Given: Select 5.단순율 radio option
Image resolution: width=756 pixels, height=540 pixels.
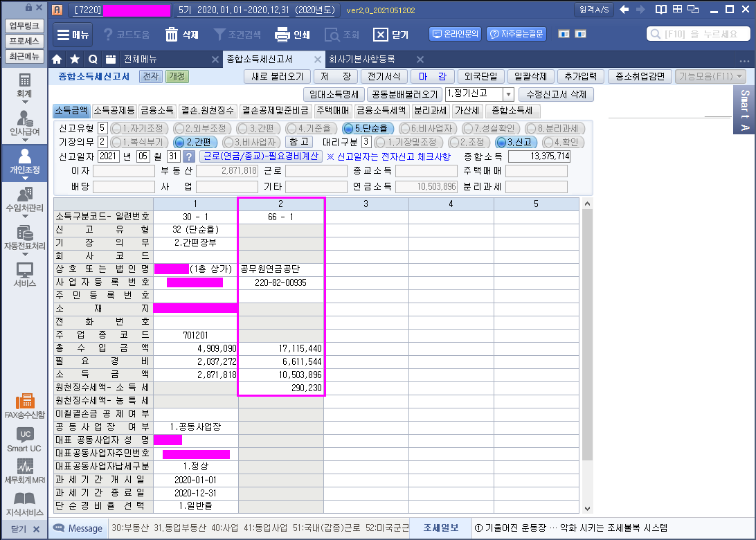Looking at the screenshot, I should pos(368,128).
